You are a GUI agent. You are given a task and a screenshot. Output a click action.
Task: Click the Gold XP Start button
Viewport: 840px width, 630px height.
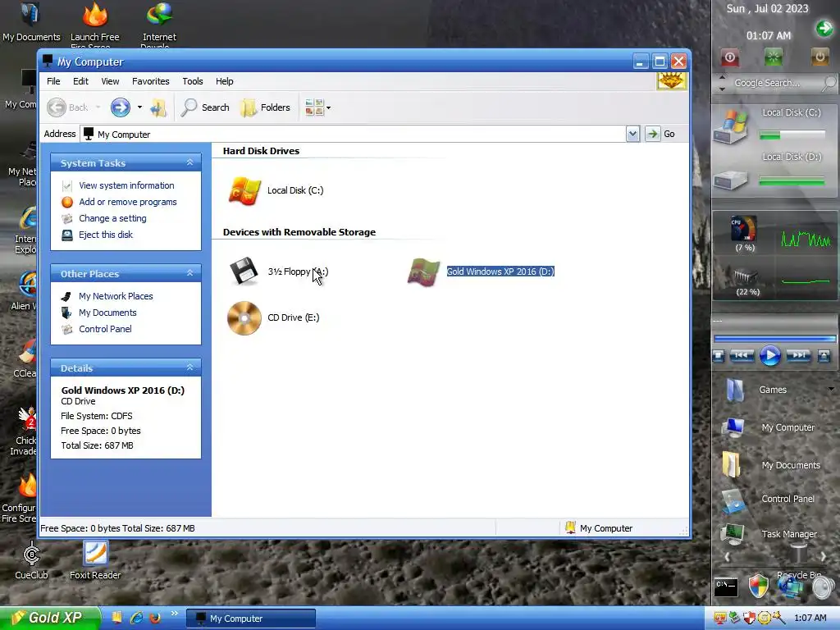[50, 619]
